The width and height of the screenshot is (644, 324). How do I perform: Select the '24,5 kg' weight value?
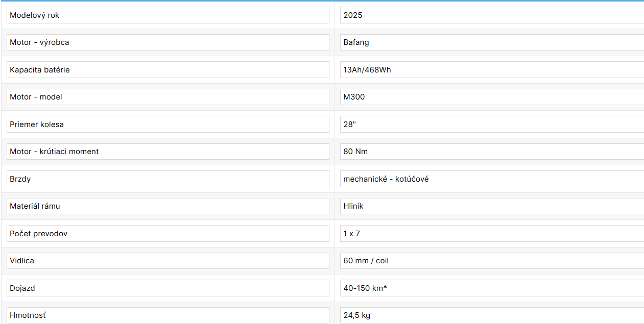pyautogui.click(x=491, y=315)
